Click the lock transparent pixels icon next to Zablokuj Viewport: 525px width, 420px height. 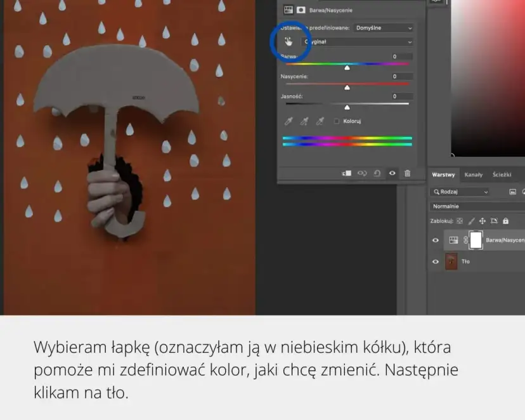point(460,221)
